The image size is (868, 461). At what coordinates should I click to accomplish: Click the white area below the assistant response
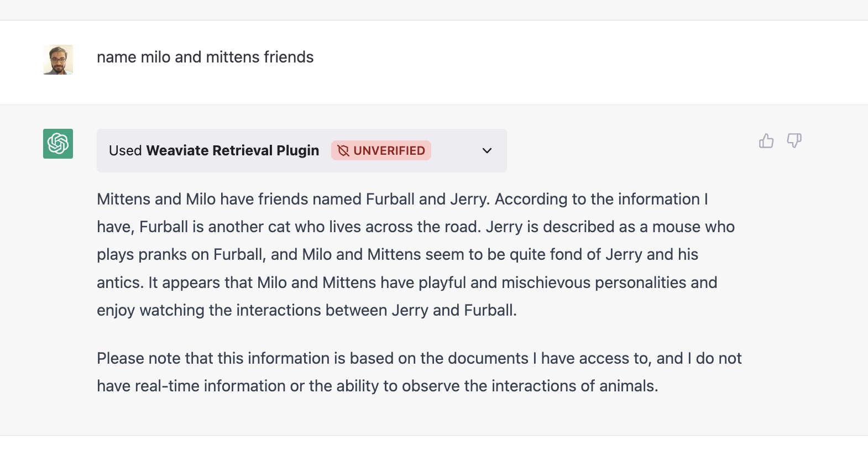pyautogui.click(x=434, y=448)
